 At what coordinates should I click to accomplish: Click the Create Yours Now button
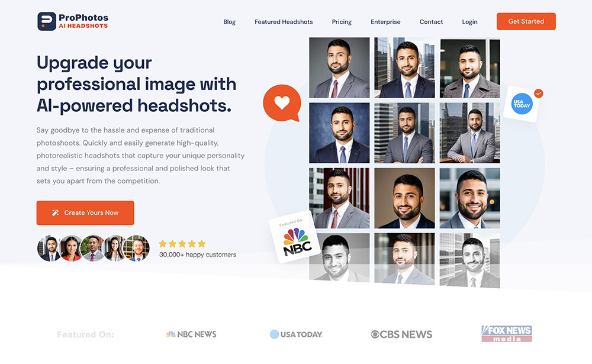tap(85, 213)
